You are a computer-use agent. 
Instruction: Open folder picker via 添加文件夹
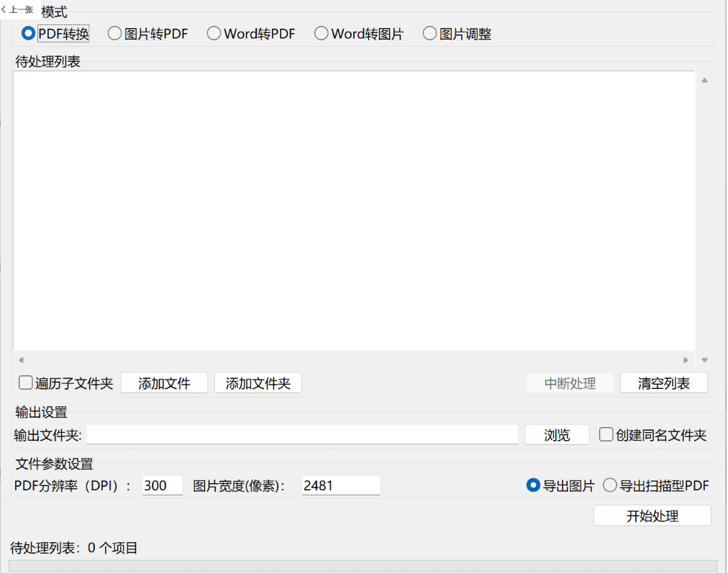[x=260, y=382]
